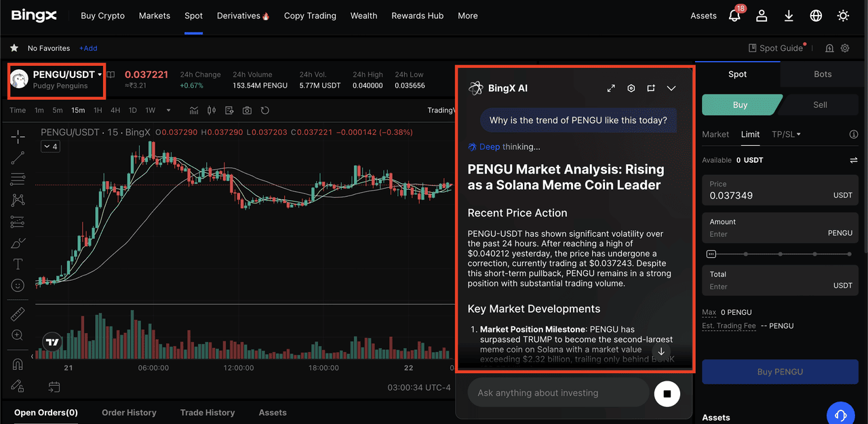Toggle the light/dark theme sun icon
The height and width of the screenshot is (424, 868).
tap(843, 16)
